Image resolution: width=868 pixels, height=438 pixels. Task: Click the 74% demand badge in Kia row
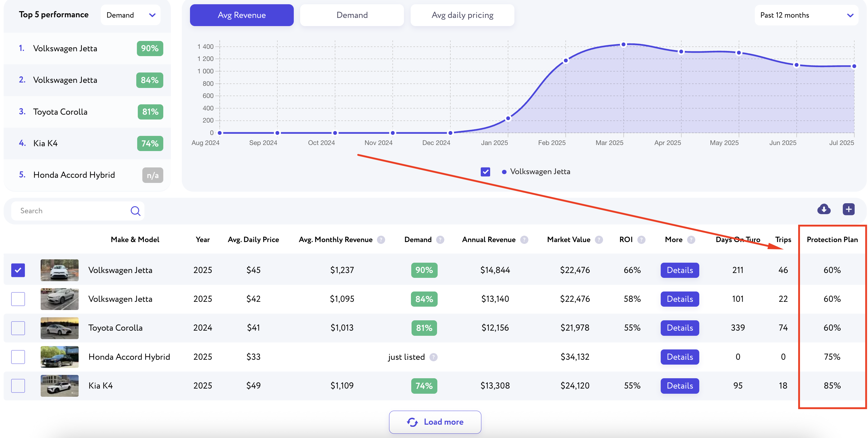click(424, 386)
